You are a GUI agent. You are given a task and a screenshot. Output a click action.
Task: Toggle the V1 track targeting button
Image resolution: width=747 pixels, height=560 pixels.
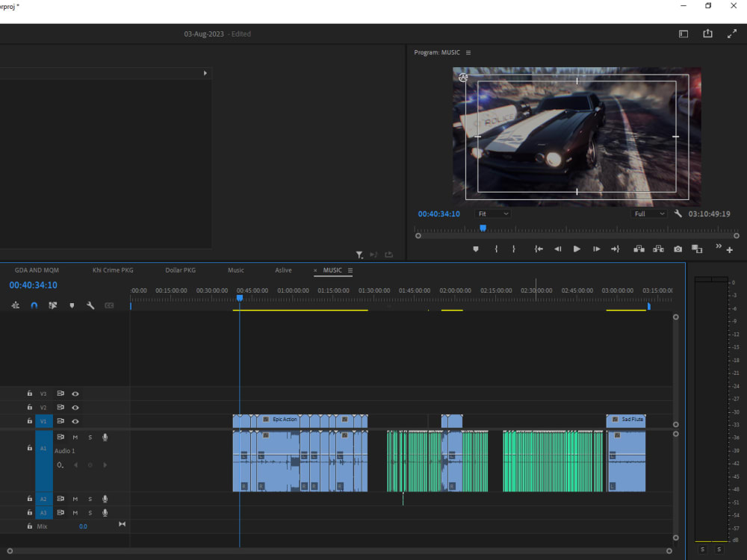[x=43, y=421]
